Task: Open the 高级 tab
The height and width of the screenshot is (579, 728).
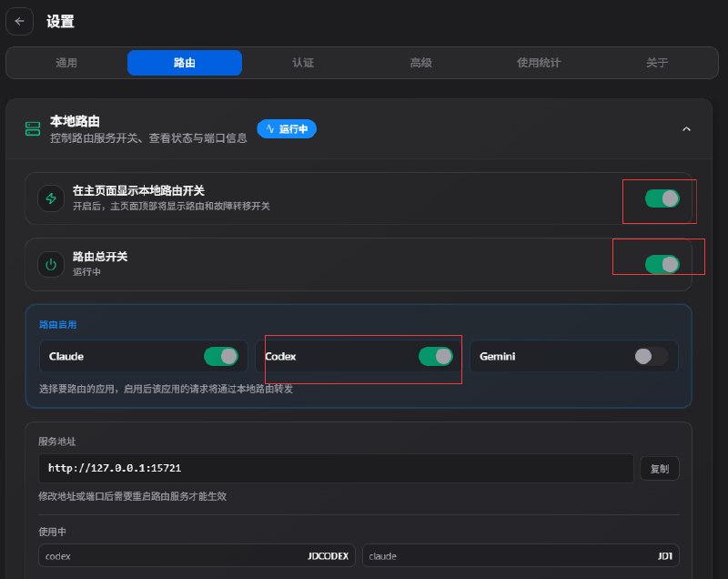Action: click(421, 63)
